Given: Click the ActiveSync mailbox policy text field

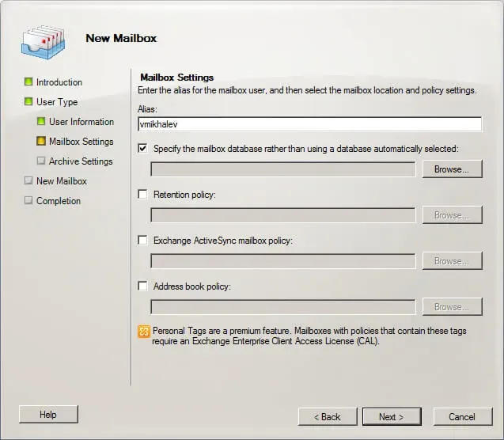Looking at the screenshot, I should coord(283,261).
